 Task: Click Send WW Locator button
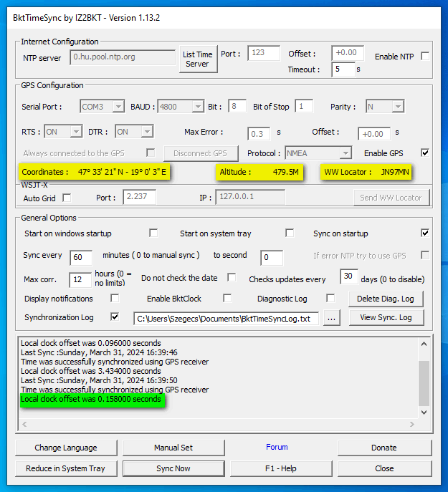[x=391, y=198]
